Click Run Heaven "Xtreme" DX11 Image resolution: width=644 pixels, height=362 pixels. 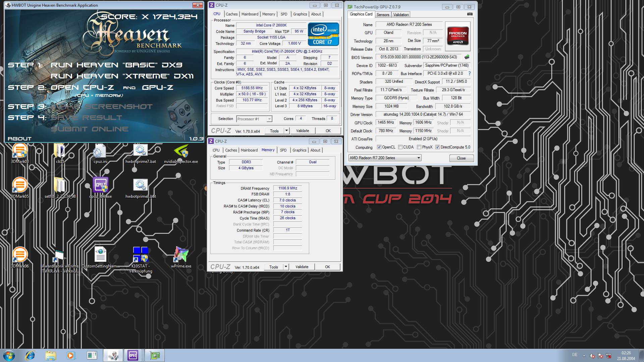point(122,76)
